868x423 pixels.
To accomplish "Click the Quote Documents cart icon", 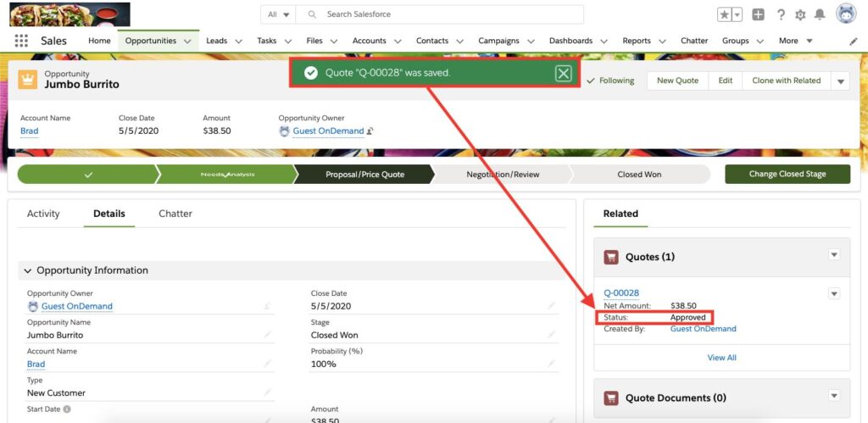I will [x=611, y=398].
